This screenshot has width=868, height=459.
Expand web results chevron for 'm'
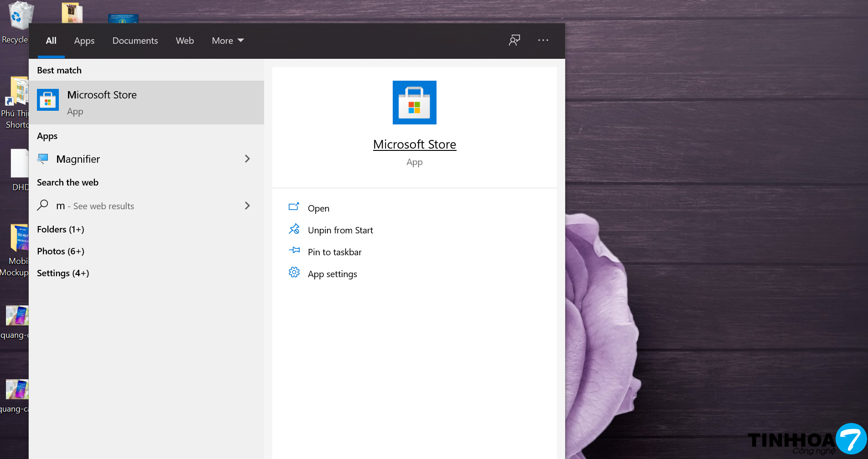247,206
